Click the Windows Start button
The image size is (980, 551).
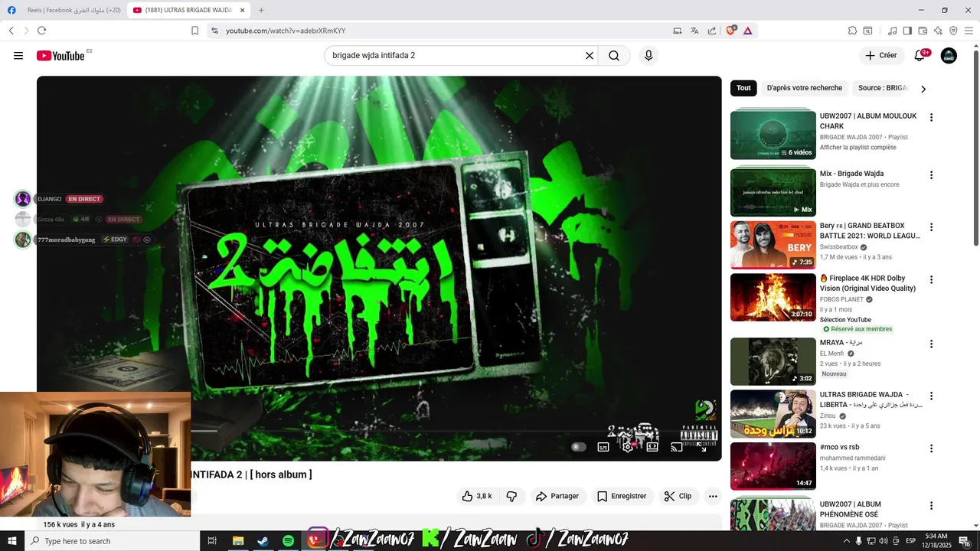point(11,541)
